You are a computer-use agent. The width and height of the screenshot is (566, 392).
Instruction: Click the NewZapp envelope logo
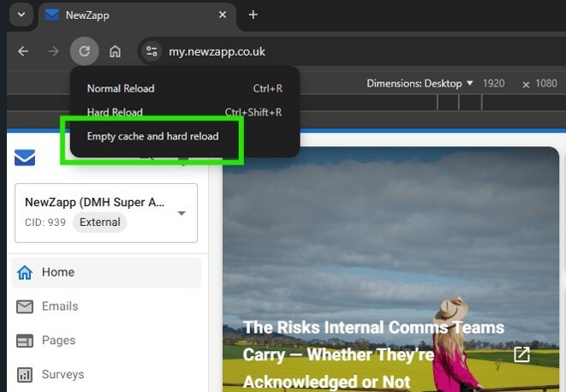point(25,157)
